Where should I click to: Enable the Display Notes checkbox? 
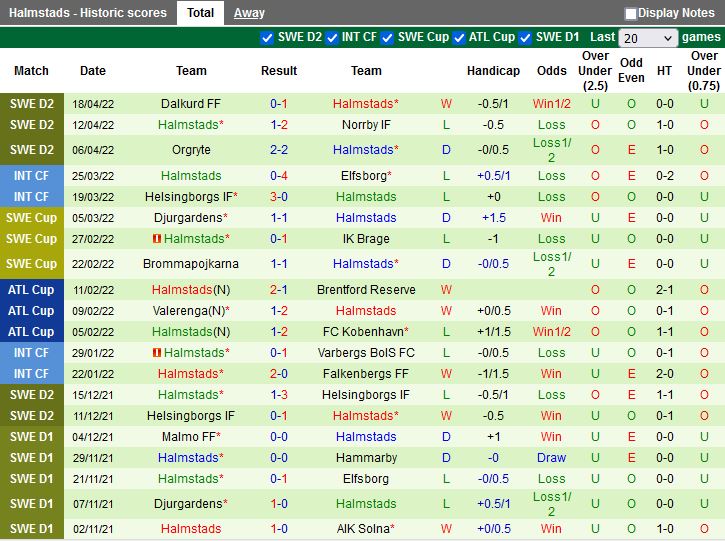[x=630, y=14]
